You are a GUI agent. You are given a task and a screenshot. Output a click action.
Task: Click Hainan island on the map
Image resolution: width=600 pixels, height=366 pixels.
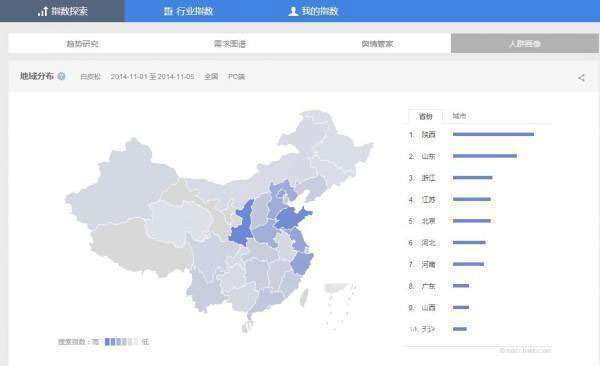[x=246, y=327]
